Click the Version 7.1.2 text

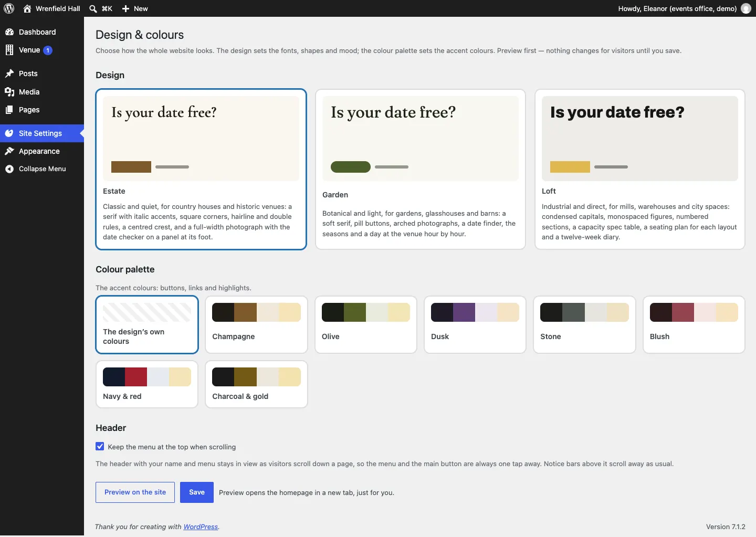(726, 527)
